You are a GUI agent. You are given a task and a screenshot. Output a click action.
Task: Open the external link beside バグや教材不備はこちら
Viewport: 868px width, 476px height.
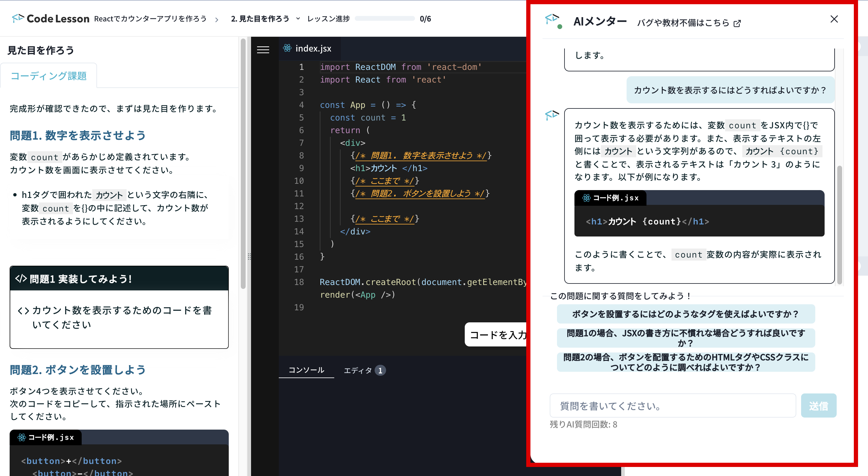tap(737, 23)
